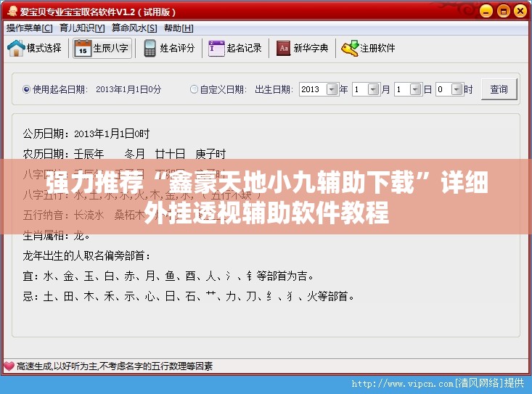Click the status bar text 高速生成

pos(115,366)
